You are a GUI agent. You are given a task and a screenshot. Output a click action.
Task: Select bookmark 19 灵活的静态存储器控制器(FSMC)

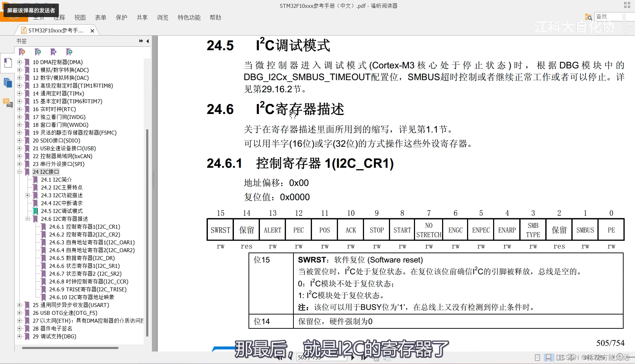(75, 132)
